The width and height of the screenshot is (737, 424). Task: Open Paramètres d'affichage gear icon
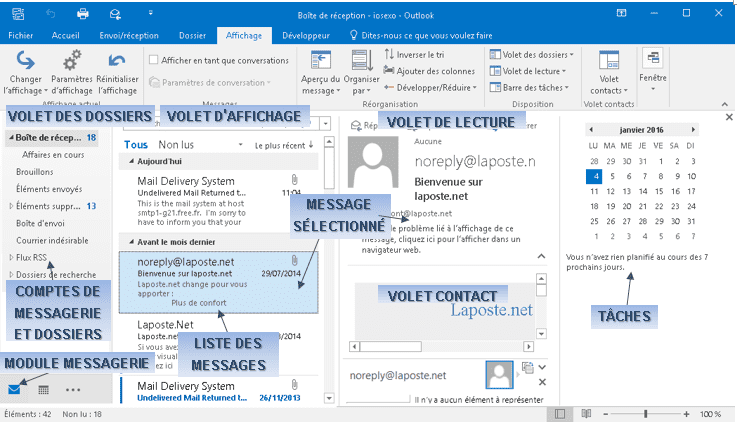(x=72, y=60)
